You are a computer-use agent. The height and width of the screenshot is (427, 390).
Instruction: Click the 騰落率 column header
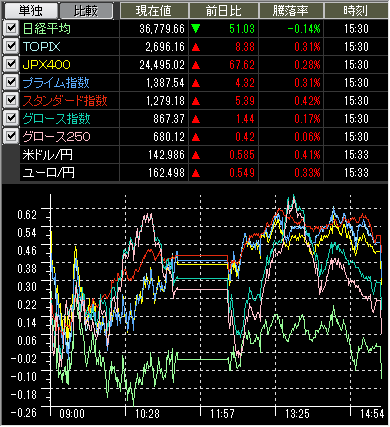tap(291, 10)
